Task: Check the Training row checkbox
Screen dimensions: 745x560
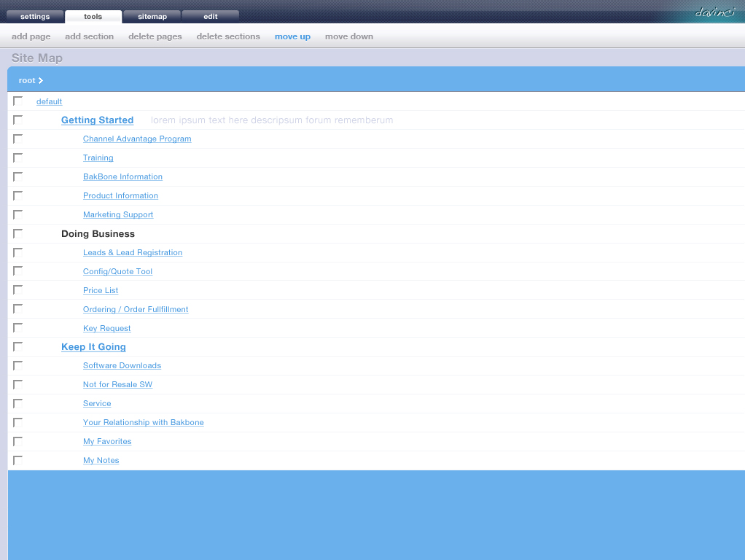Action: (x=17, y=157)
